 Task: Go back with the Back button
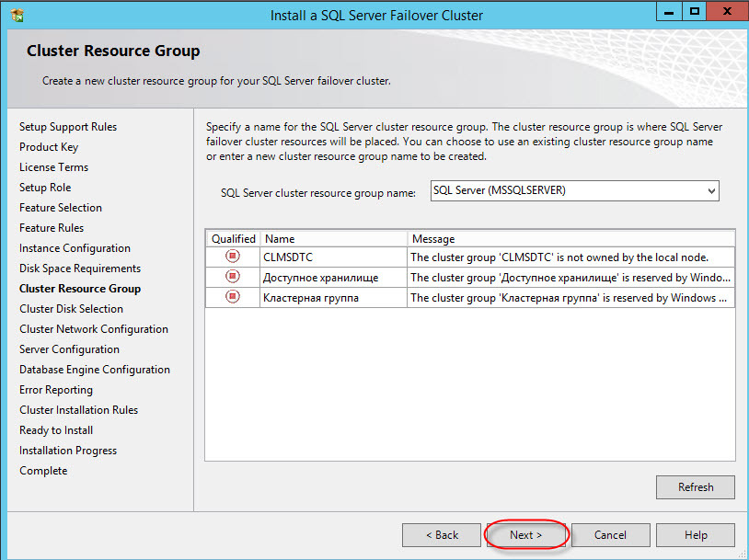[442, 535]
